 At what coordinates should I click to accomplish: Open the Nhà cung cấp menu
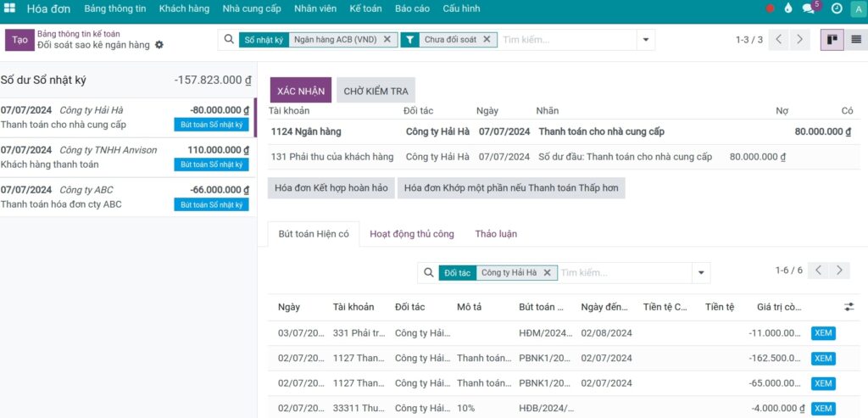(x=252, y=8)
